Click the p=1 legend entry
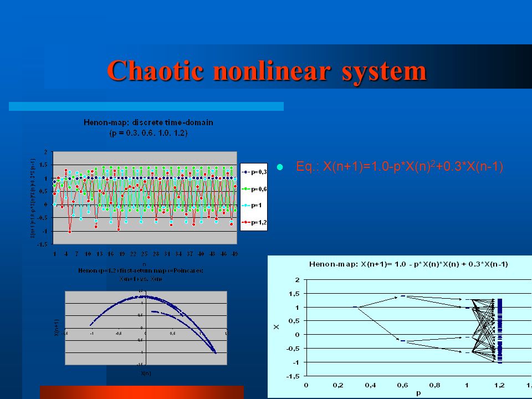 (x=252, y=206)
